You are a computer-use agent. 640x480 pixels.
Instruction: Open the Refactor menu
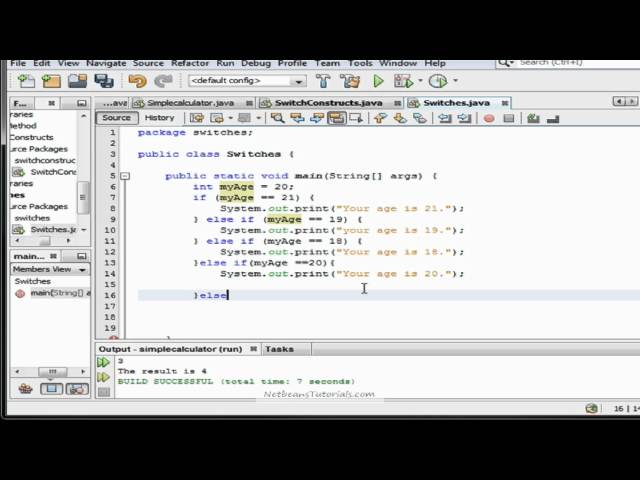[x=190, y=63]
